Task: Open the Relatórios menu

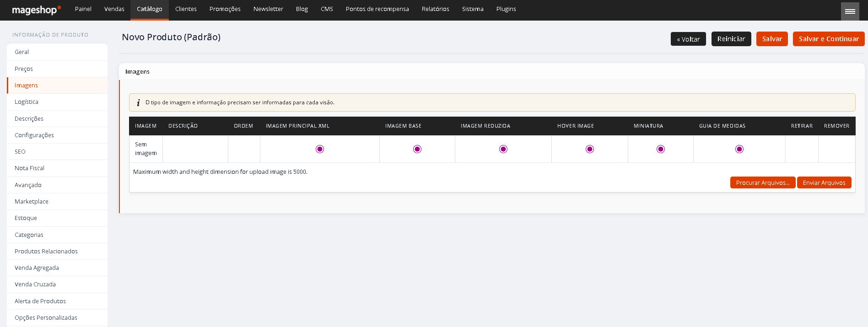Action: 436,10
